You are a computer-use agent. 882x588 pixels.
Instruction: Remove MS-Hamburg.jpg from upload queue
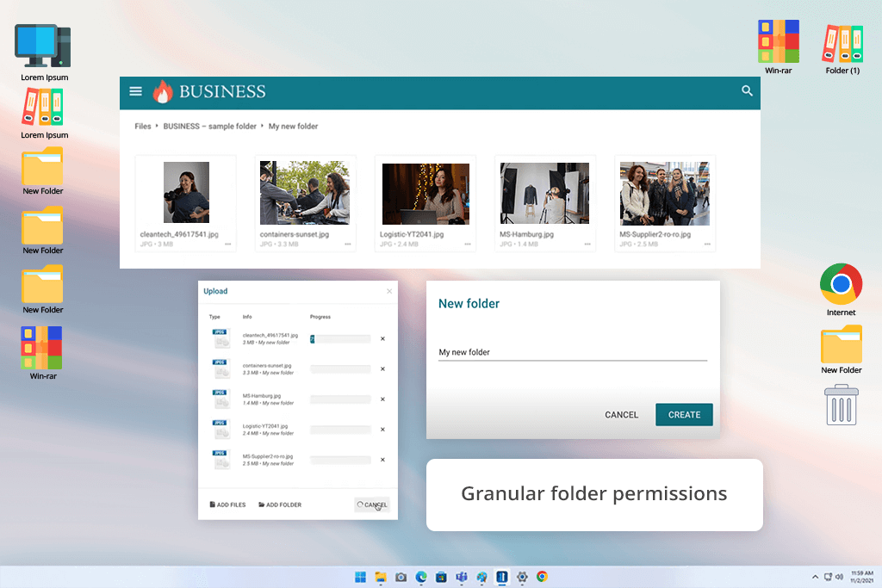(x=382, y=399)
